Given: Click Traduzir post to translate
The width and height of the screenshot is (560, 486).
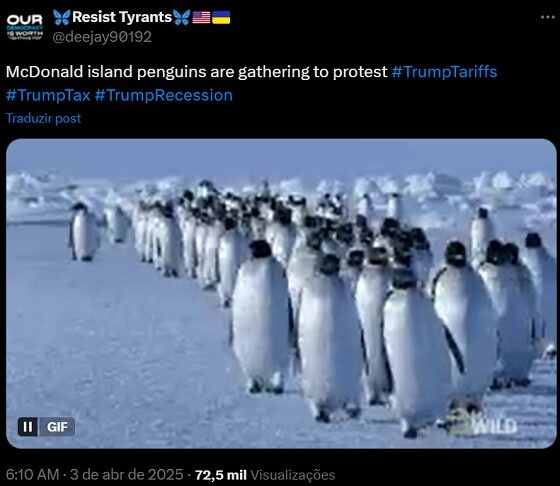Looking at the screenshot, I should point(44,118).
